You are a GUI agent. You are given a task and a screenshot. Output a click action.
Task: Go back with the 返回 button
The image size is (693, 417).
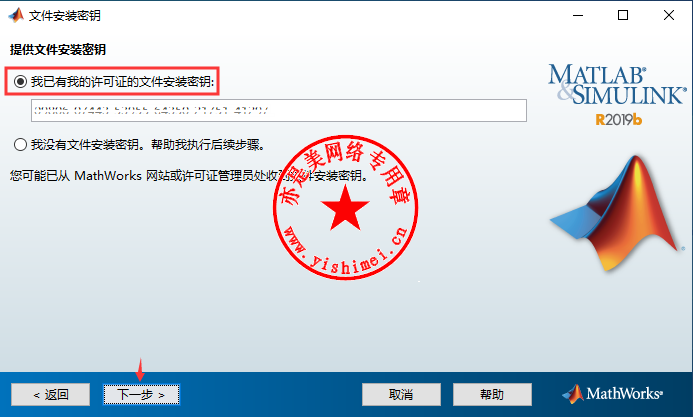[x=50, y=394]
